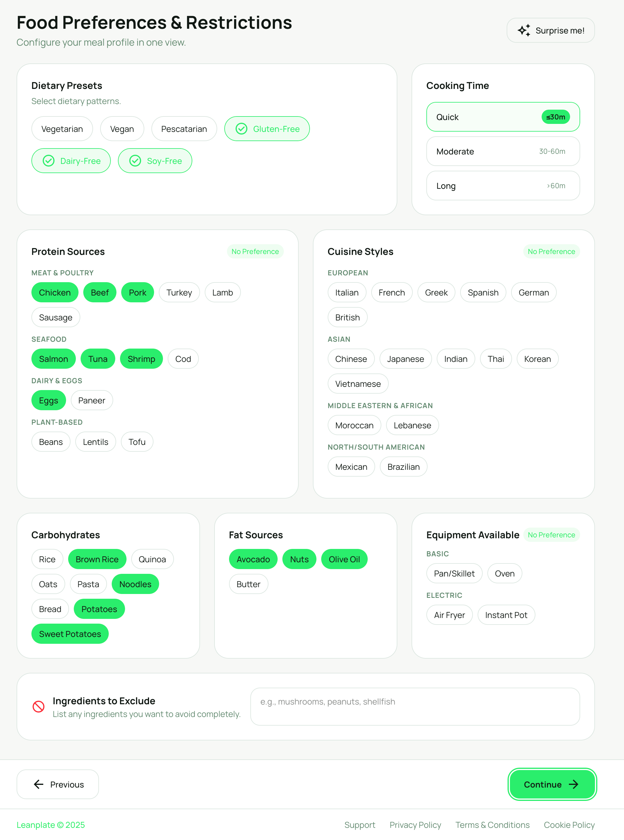Screen dimensions: 624x840
Task: Click the Gluten-Free checkmark icon
Action: [241, 129]
